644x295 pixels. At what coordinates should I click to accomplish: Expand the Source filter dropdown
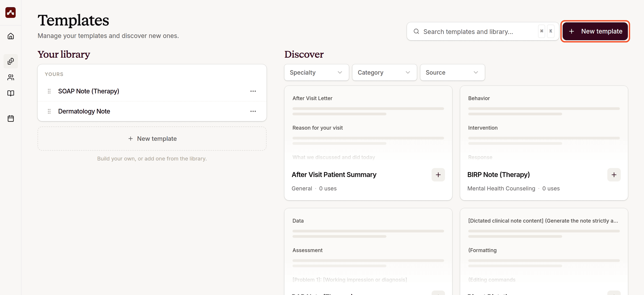click(452, 72)
